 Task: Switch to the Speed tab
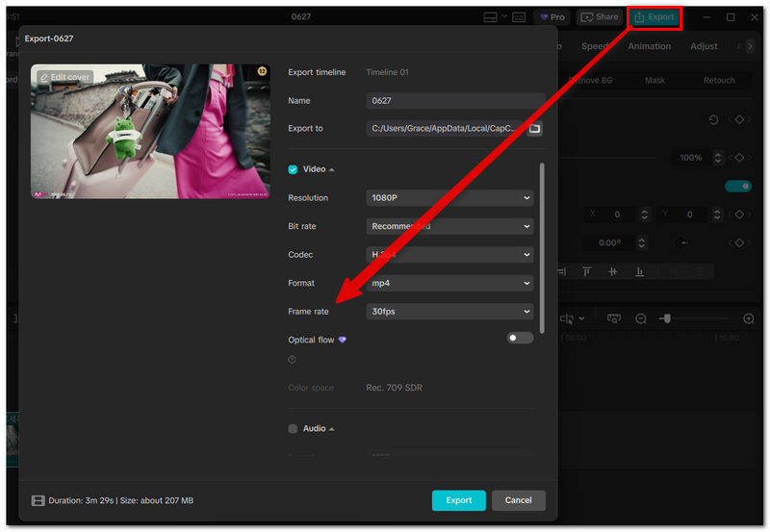tap(595, 46)
